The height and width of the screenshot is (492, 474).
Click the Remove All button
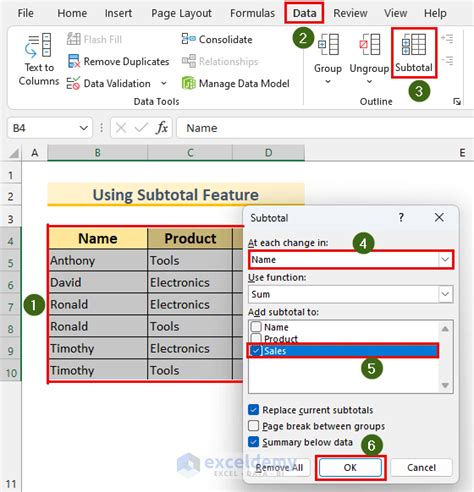[279, 467]
